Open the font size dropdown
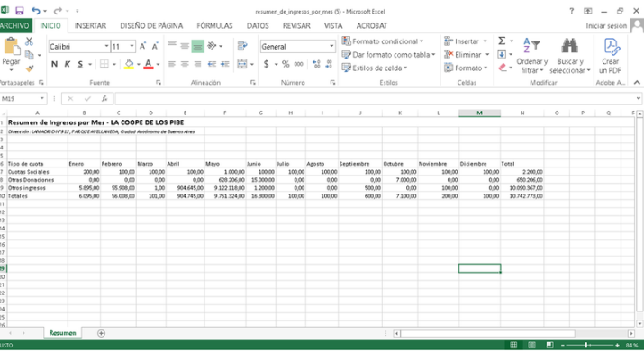The width and height of the screenshot is (644, 352). 132,47
